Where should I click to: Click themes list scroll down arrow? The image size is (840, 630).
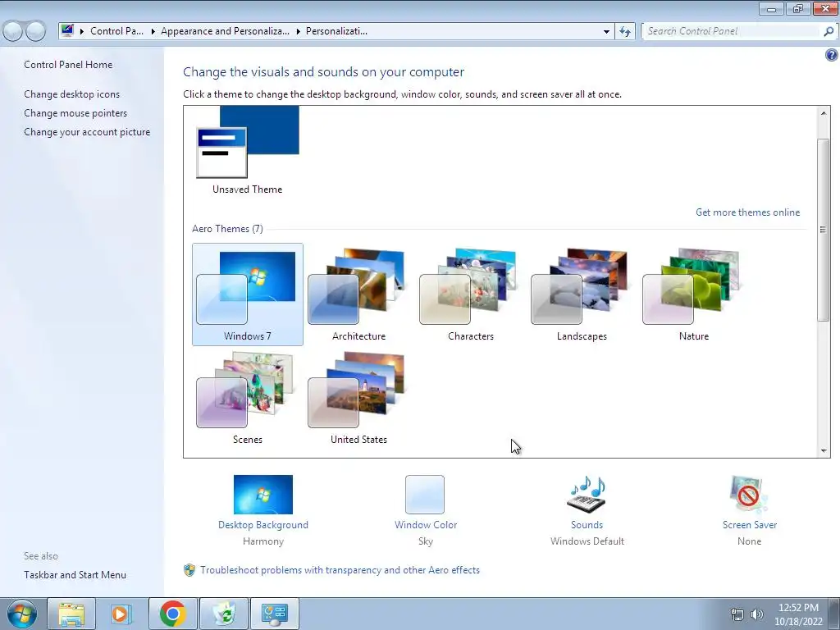click(824, 451)
